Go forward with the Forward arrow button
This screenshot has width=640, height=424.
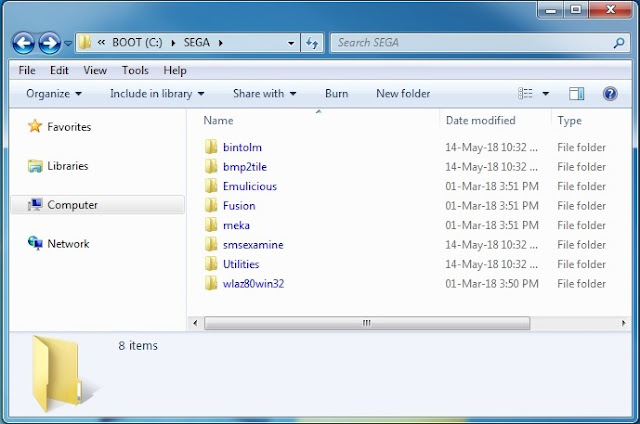pyautogui.click(x=49, y=43)
